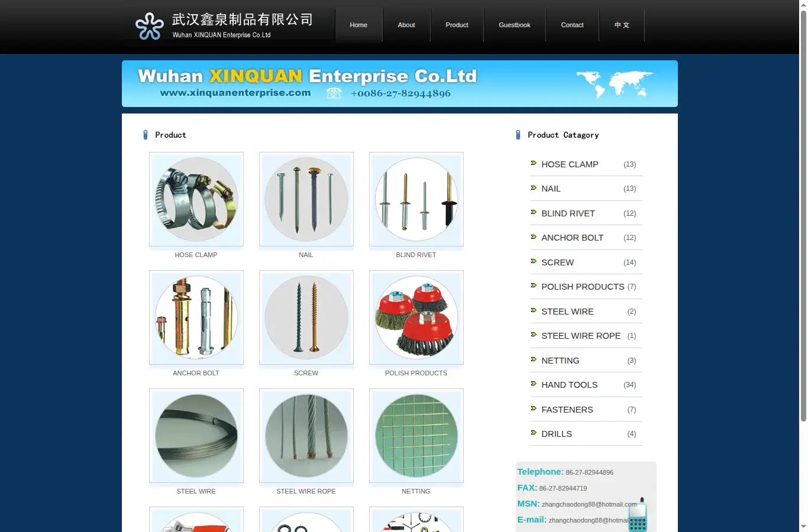This screenshot has height=532, width=808.
Task: Open the steel wire coil thumbnail
Action: [x=196, y=436]
